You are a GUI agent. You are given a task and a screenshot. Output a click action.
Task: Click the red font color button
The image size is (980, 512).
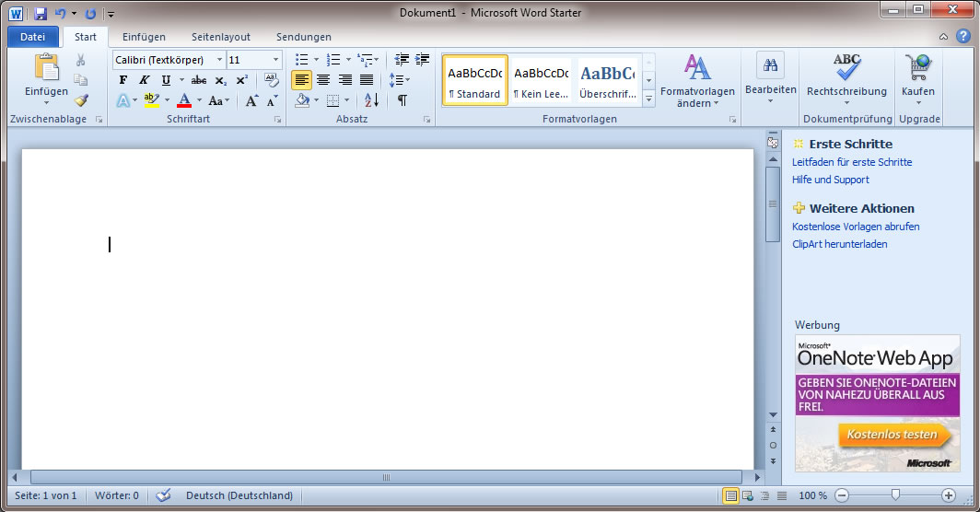[184, 100]
